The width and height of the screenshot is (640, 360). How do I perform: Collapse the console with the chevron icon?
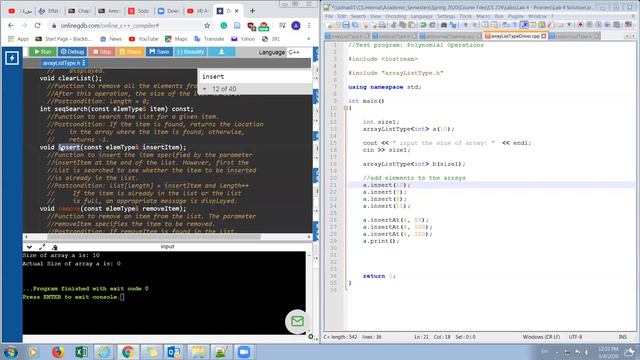[29, 247]
